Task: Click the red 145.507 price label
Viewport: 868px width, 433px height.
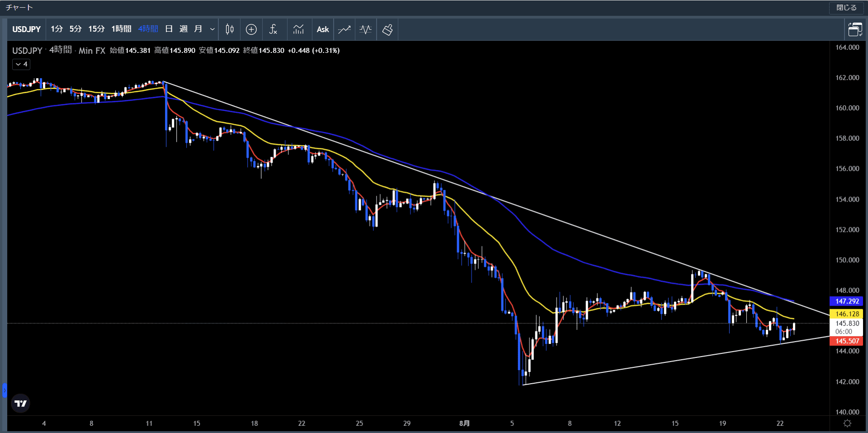Action: pyautogui.click(x=847, y=341)
